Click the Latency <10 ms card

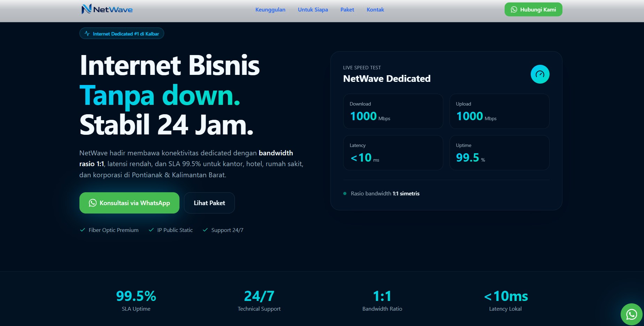point(393,153)
